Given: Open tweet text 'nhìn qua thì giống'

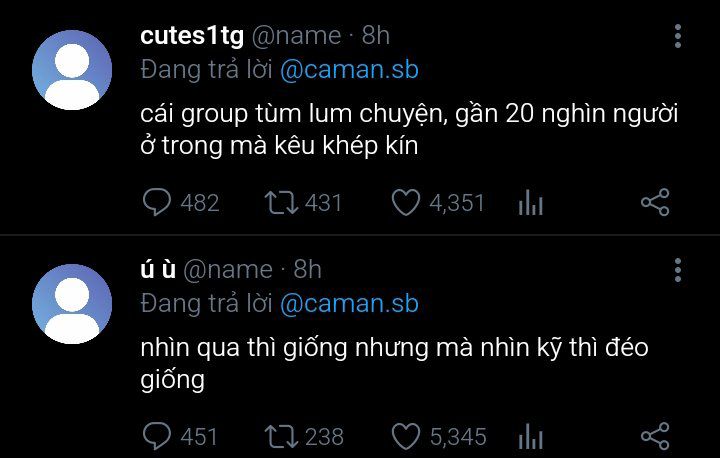Looking at the screenshot, I should (x=394, y=364).
